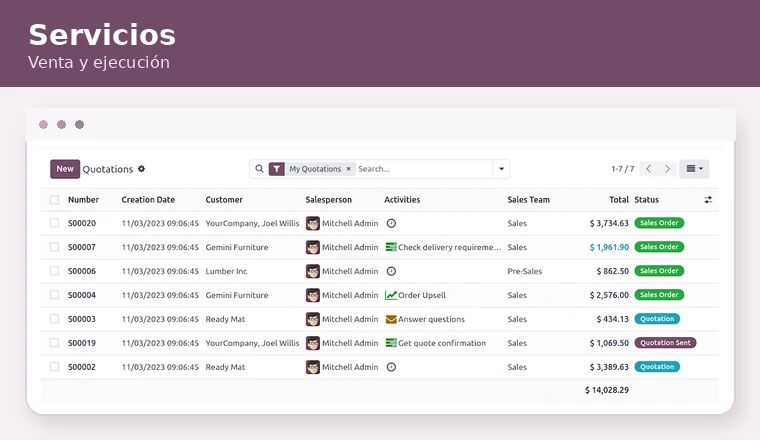Click Gemini Furniture in the S00007 row
The image size is (760, 440).
pos(237,247)
